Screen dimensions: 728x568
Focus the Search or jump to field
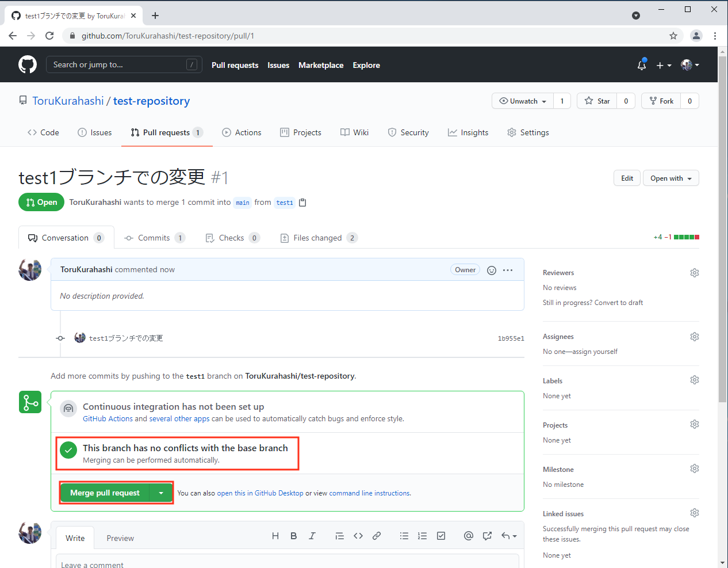pos(124,64)
